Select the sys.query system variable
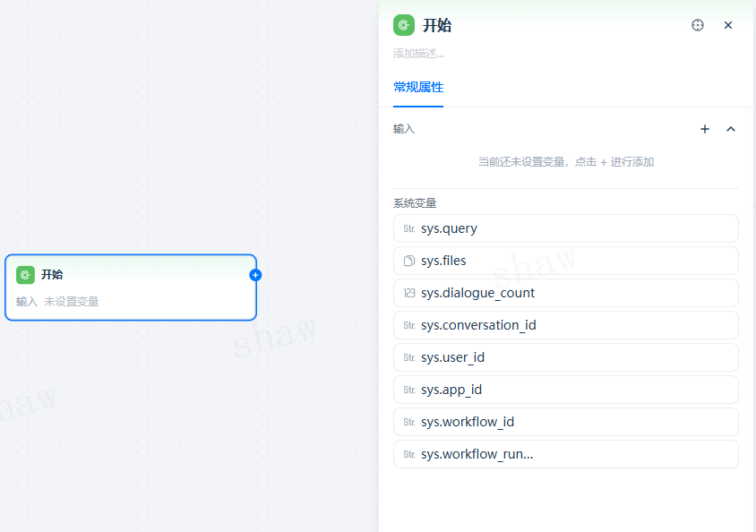Image resolution: width=756 pixels, height=532 pixels. [x=565, y=228]
